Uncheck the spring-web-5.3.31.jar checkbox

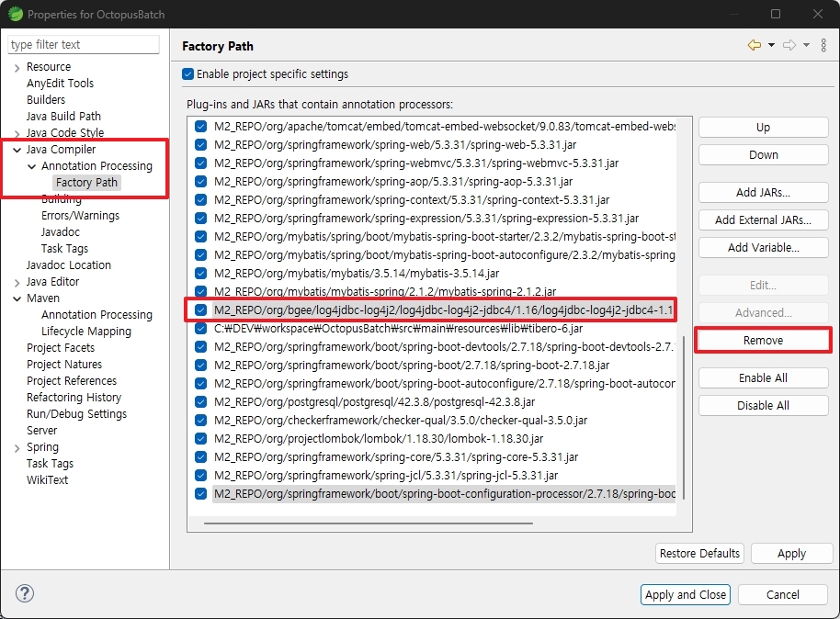(201, 144)
